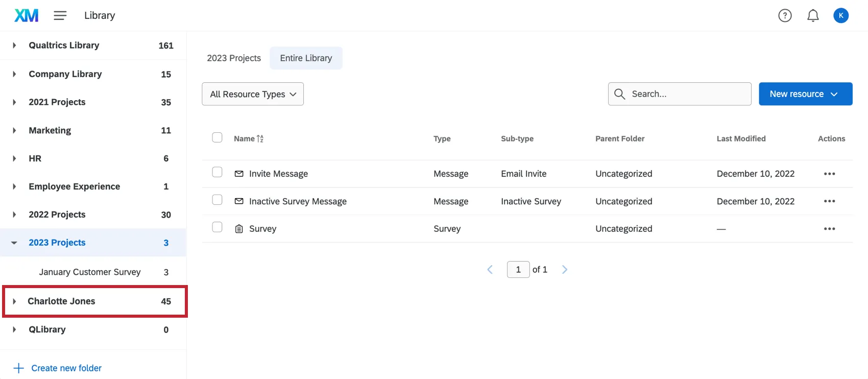The height and width of the screenshot is (379, 868).
Task: Switch to the 2023 Projects tab
Action: click(234, 58)
